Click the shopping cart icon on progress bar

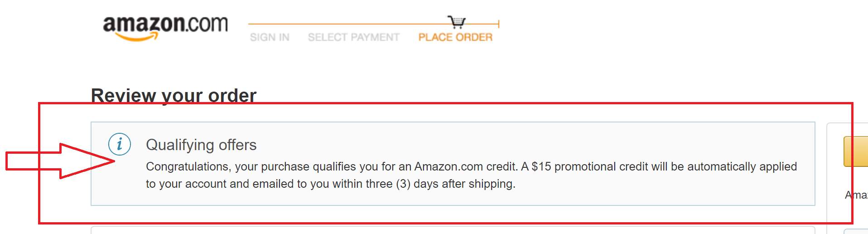[457, 22]
